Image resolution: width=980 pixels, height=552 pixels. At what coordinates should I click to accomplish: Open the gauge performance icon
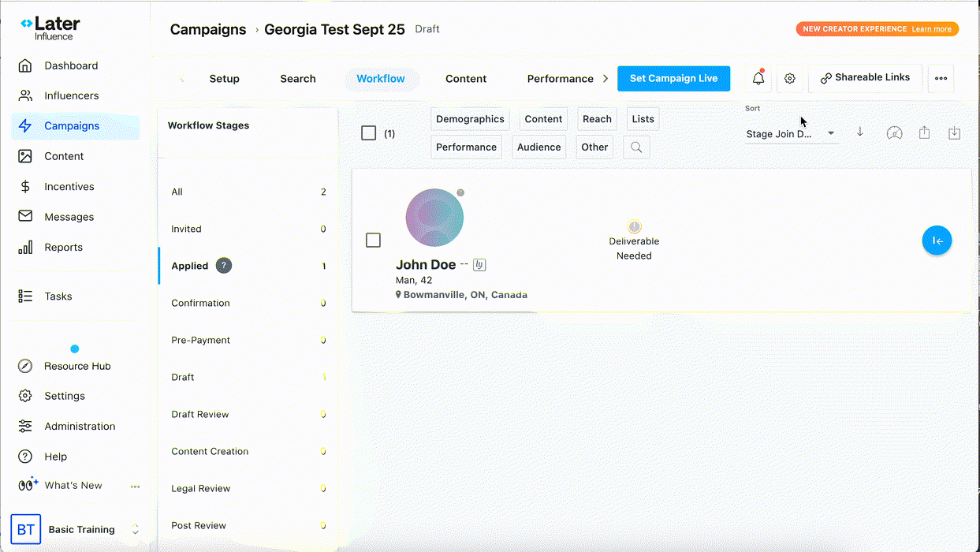tap(894, 133)
